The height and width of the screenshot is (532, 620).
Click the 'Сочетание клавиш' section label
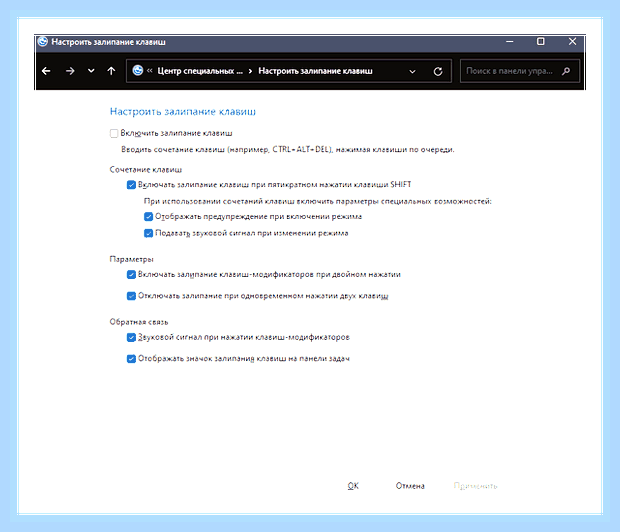pyautogui.click(x=146, y=170)
